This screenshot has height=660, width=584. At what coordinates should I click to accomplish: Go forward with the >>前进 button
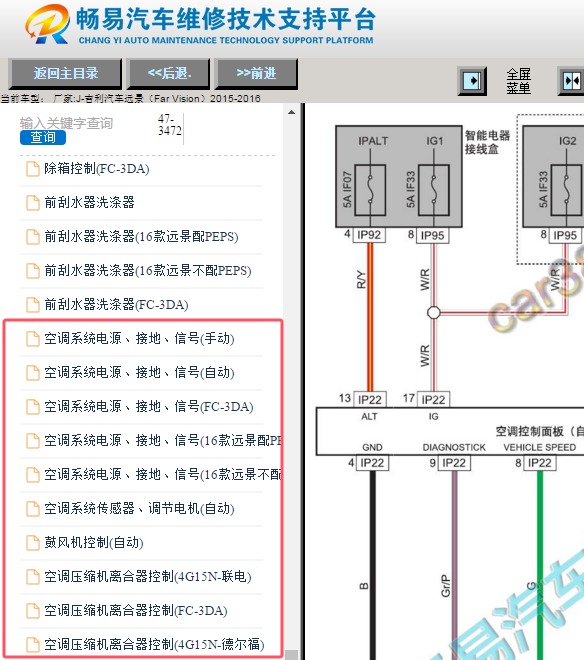pos(256,74)
